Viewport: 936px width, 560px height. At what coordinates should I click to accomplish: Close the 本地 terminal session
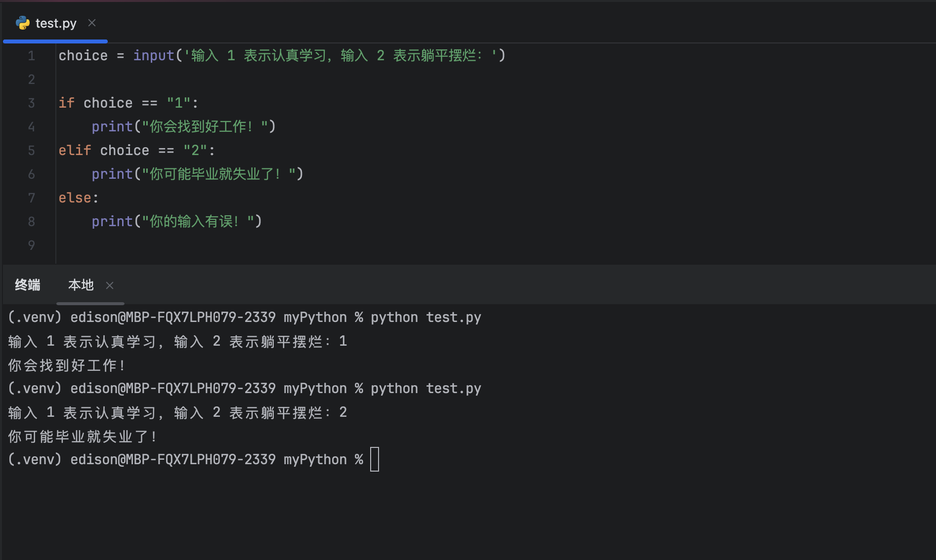pos(109,285)
